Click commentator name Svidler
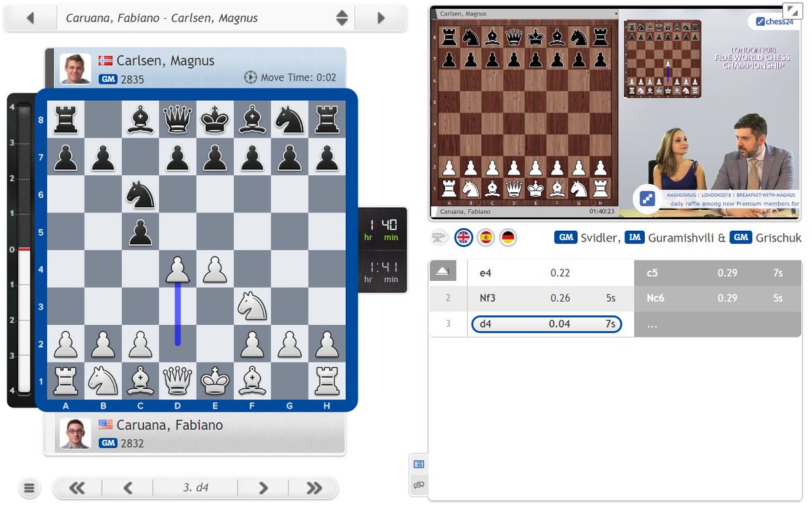The image size is (812, 509). [601, 238]
